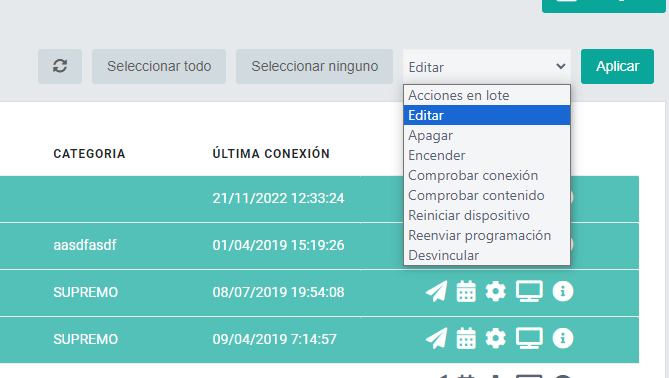Click date 09/04/2019 7:14:57
Screen dimensions: 669x378
(x=274, y=339)
